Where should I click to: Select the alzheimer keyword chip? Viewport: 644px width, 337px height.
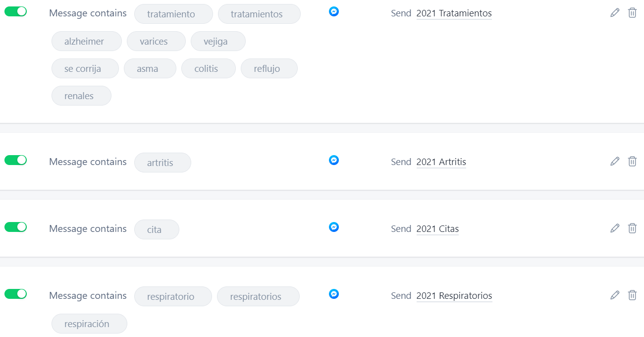pos(87,41)
